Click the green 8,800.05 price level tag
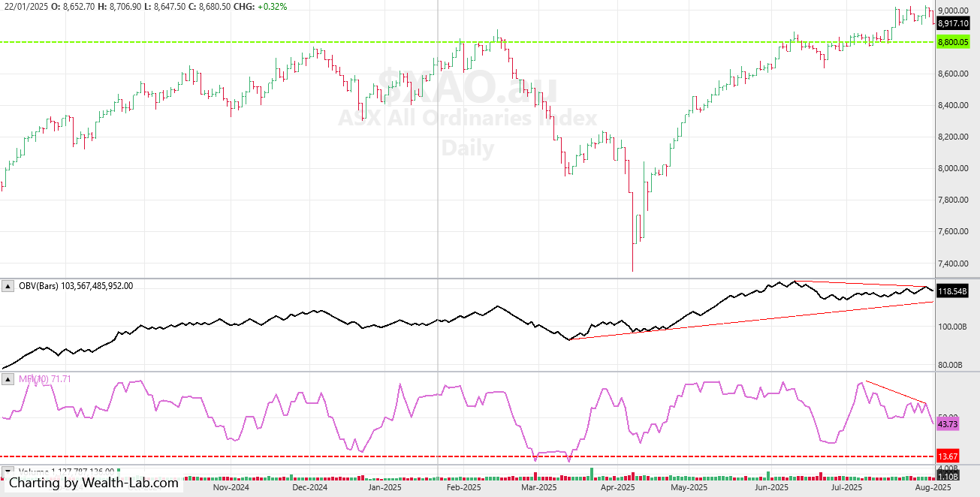This screenshot has width=980, height=497. (953, 43)
